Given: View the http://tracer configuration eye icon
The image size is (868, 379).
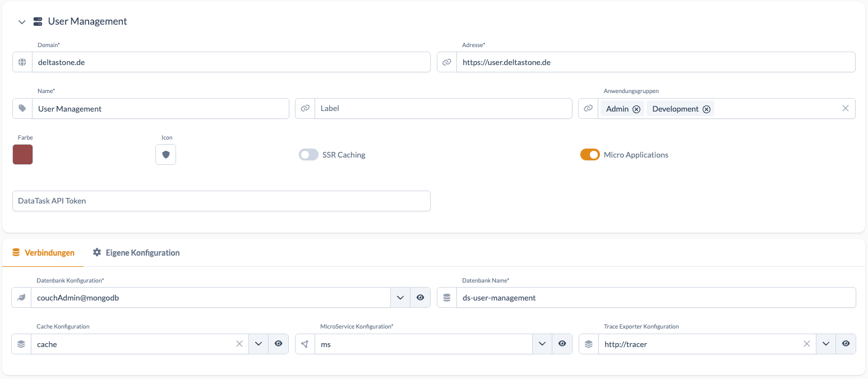Looking at the screenshot, I should [846, 344].
